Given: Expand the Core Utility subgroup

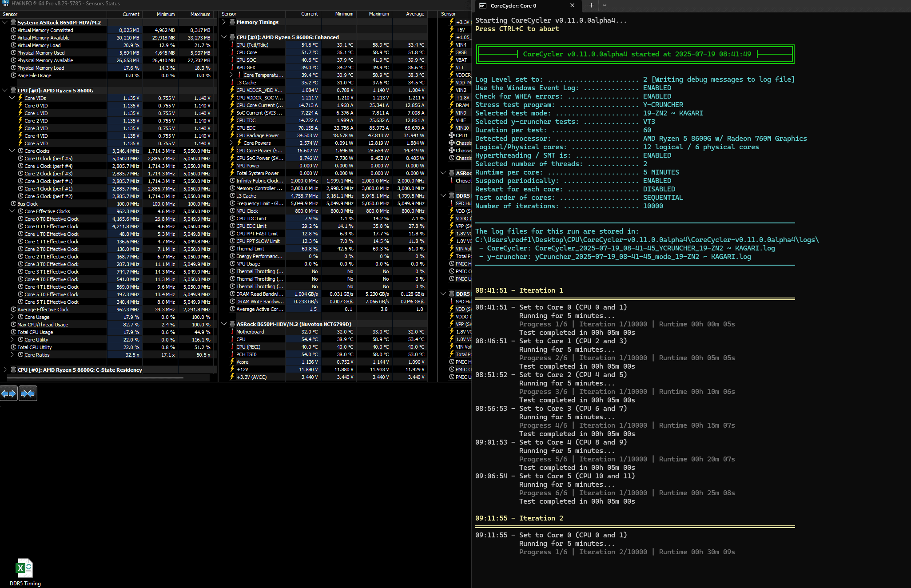Looking at the screenshot, I should pyautogui.click(x=12, y=340).
